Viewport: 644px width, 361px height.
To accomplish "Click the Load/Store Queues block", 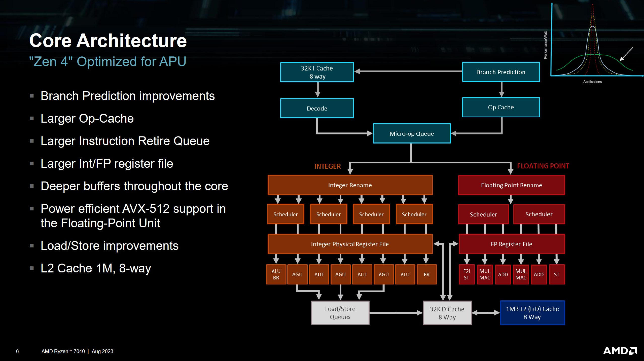I will click(x=340, y=313).
